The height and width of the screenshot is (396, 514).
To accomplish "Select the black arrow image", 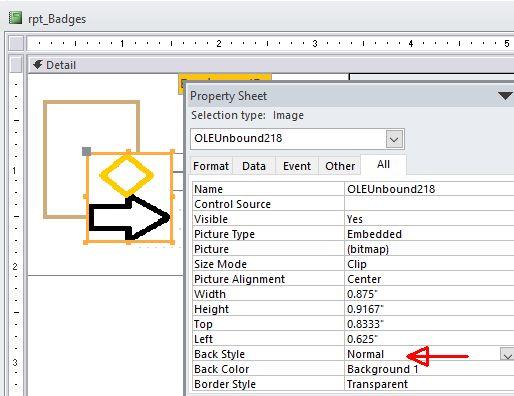I will pos(130,217).
